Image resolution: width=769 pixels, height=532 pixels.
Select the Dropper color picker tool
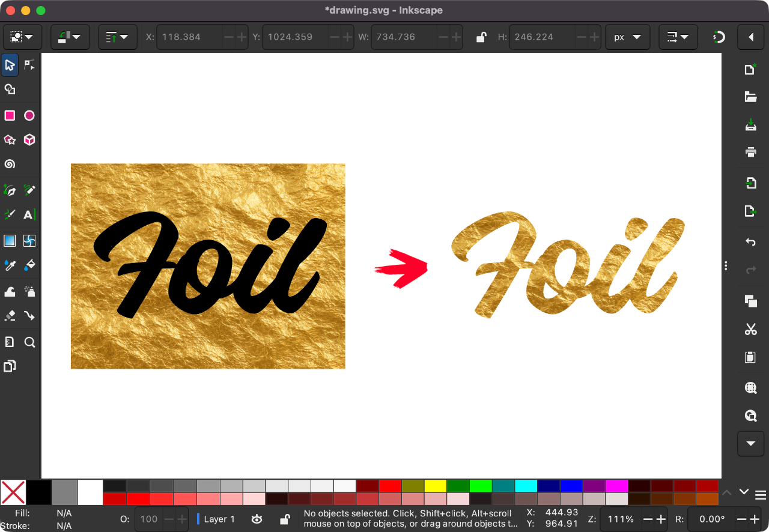click(10, 265)
